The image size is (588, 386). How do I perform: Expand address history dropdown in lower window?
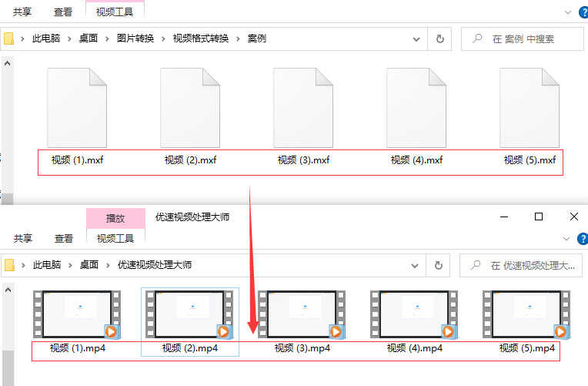click(x=416, y=265)
